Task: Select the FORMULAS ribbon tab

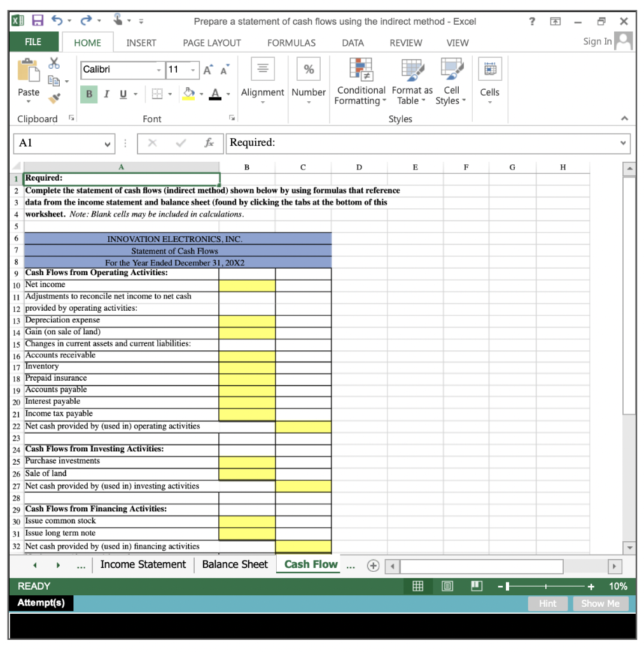Action: click(291, 43)
